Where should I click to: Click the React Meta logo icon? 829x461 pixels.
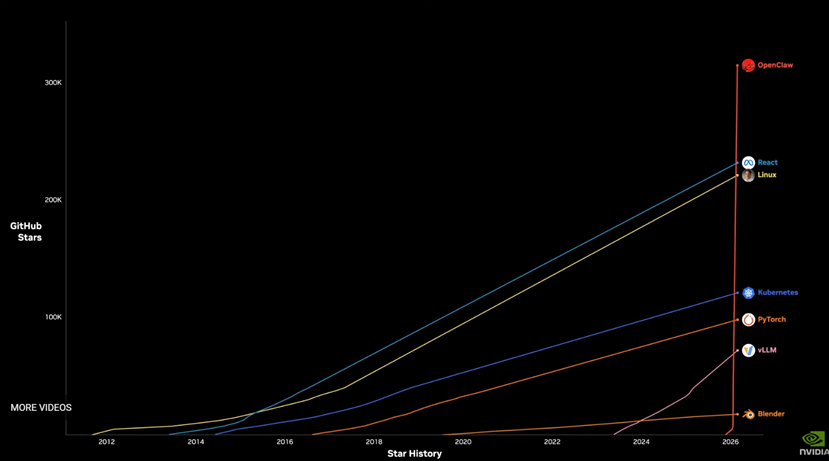click(748, 163)
